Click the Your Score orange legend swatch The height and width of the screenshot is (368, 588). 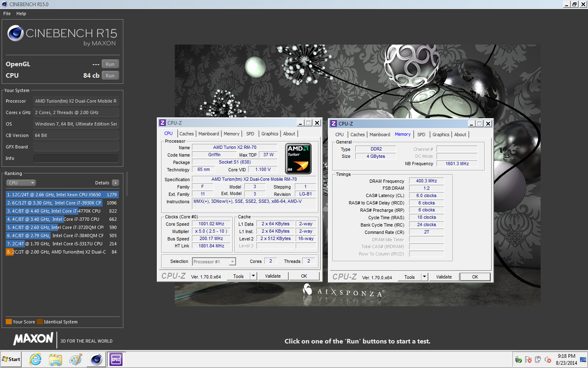tap(9, 322)
